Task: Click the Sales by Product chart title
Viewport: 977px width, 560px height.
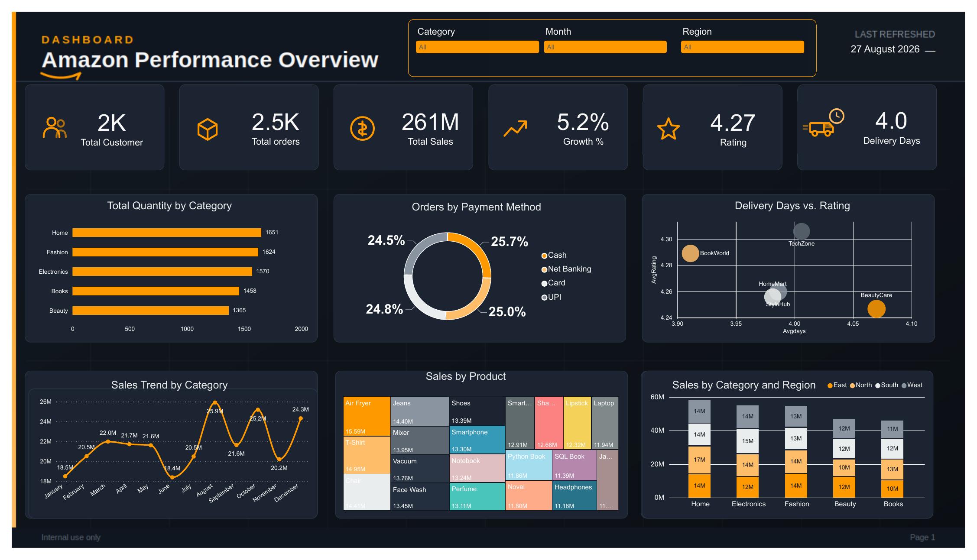Action: [x=466, y=376]
